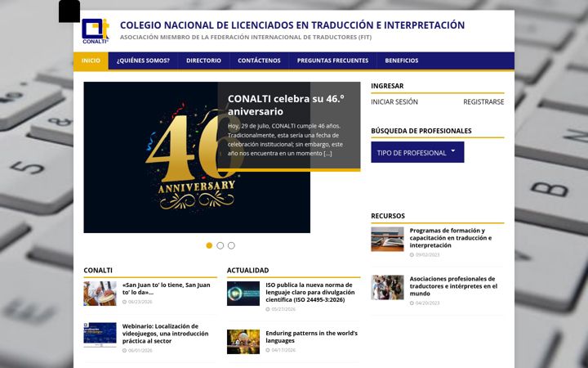Click the Localización de videojuegos webinar thumbnail
The image size is (588, 368).
point(100,334)
